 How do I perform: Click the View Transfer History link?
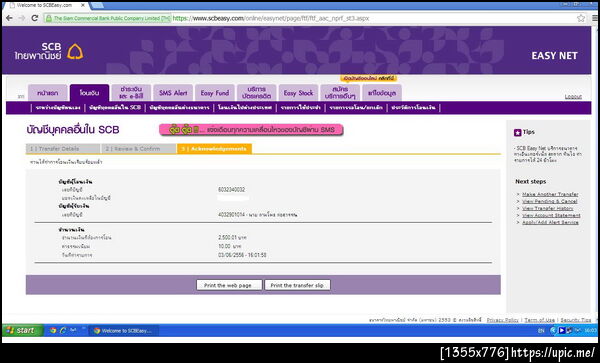[x=548, y=208]
